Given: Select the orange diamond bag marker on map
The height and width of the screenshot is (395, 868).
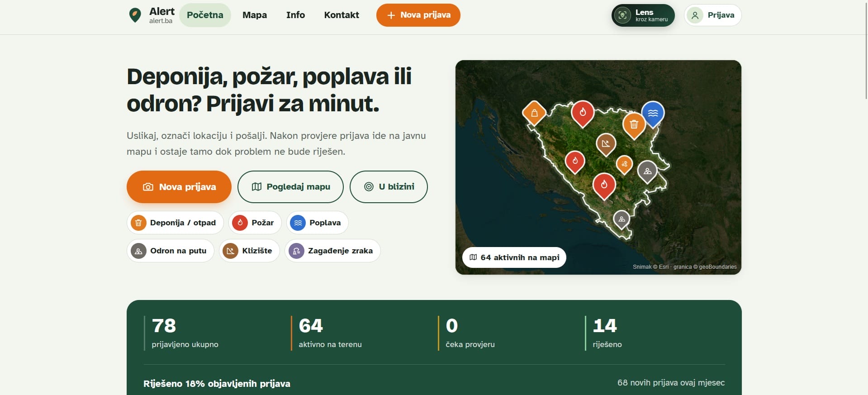Looking at the screenshot, I should tap(534, 113).
